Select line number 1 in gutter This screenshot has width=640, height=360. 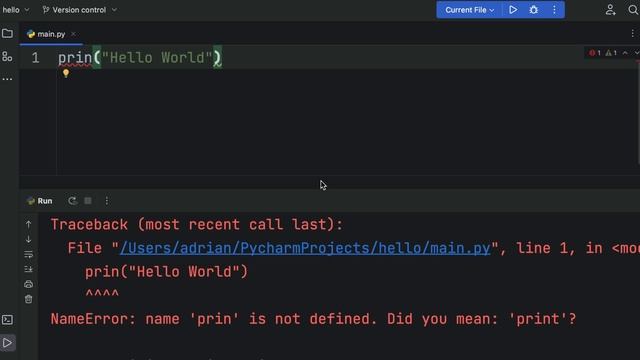36,58
